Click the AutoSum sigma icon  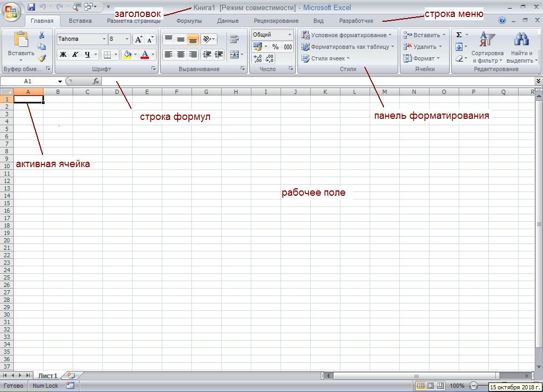459,34
